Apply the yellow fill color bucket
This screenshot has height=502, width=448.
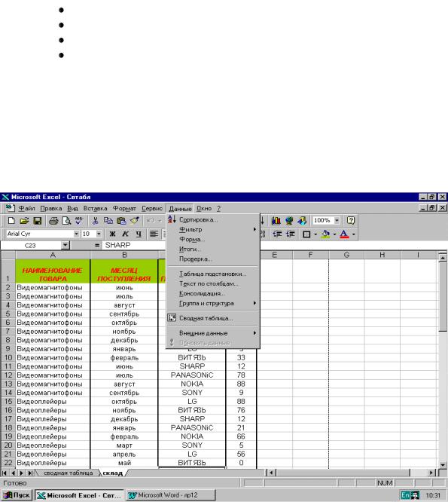tap(325, 234)
